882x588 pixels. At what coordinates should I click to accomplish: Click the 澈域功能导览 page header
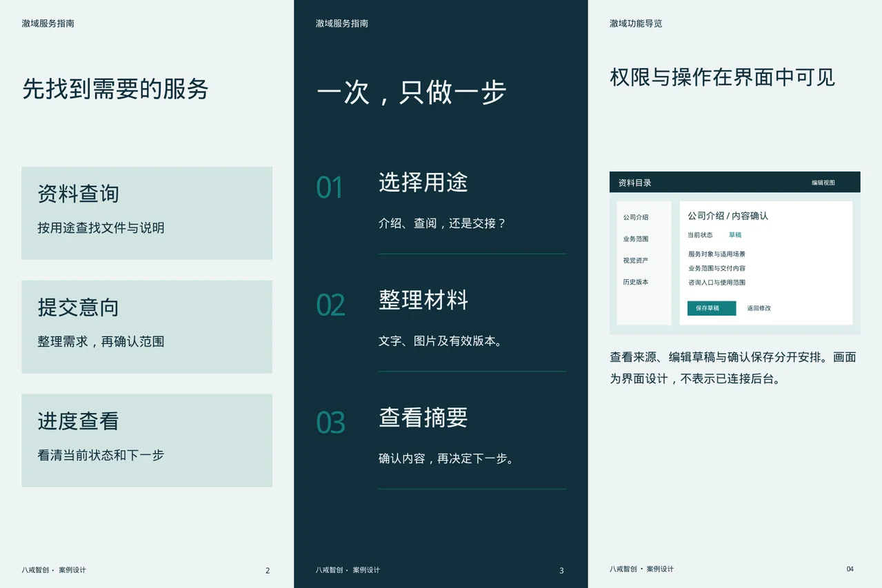click(636, 23)
